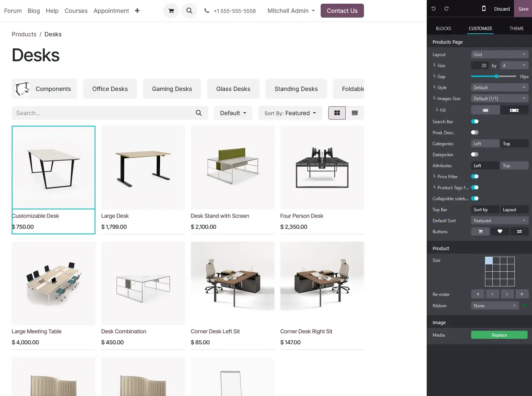
Task: Switch to the THEME tab
Action: pyautogui.click(x=517, y=28)
